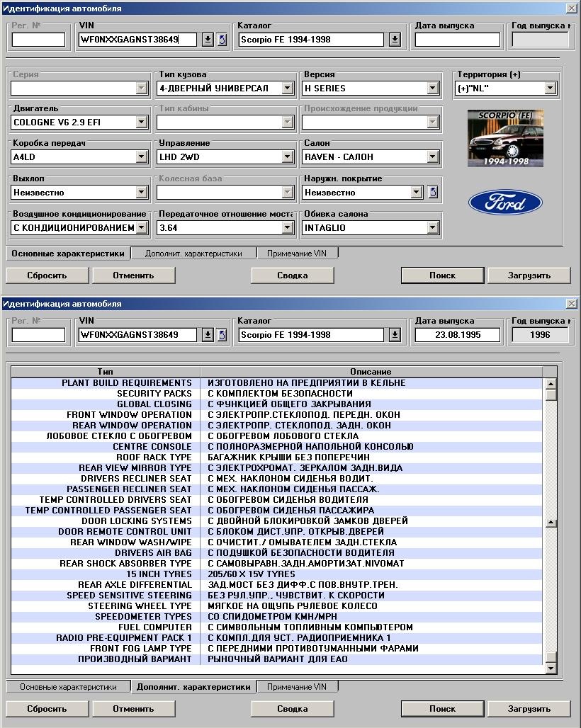Screen dimensions: 581x728
Task: Open Каталог dropdown in lower window
Action: (395, 335)
